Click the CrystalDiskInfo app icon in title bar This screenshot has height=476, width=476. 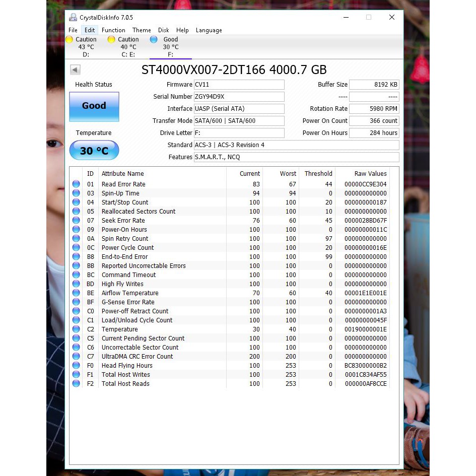pos(74,17)
